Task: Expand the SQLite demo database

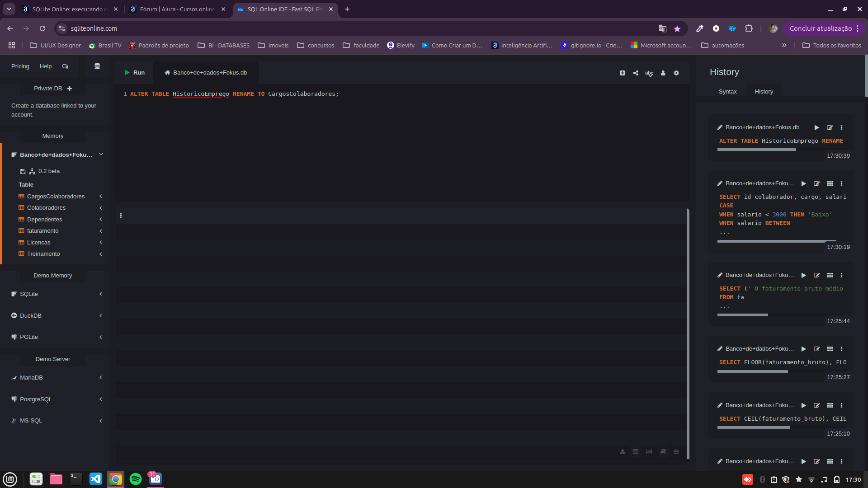Action: pos(101,294)
